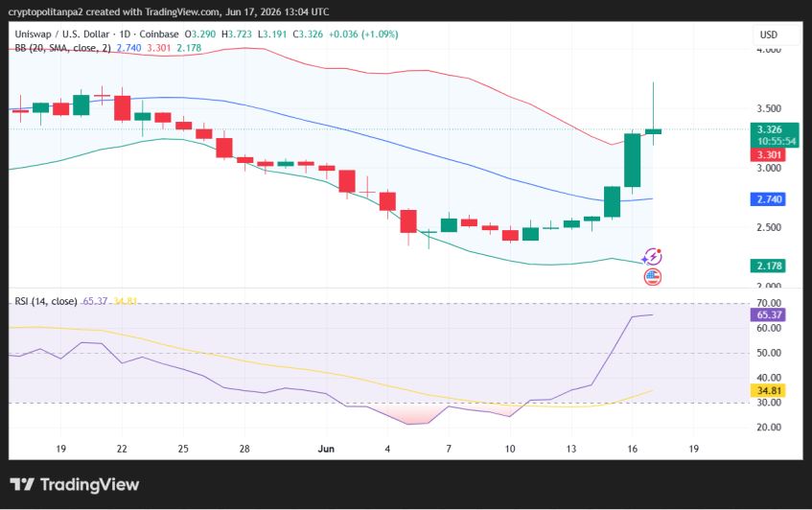Select the Uniswap / U.S. Dollar symbol title

62,35
